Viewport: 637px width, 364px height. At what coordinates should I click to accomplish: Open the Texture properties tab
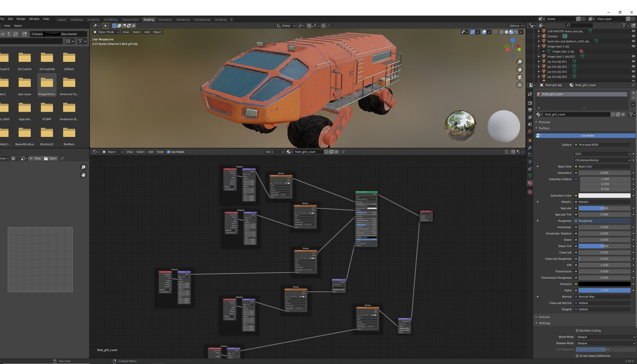(x=530, y=192)
